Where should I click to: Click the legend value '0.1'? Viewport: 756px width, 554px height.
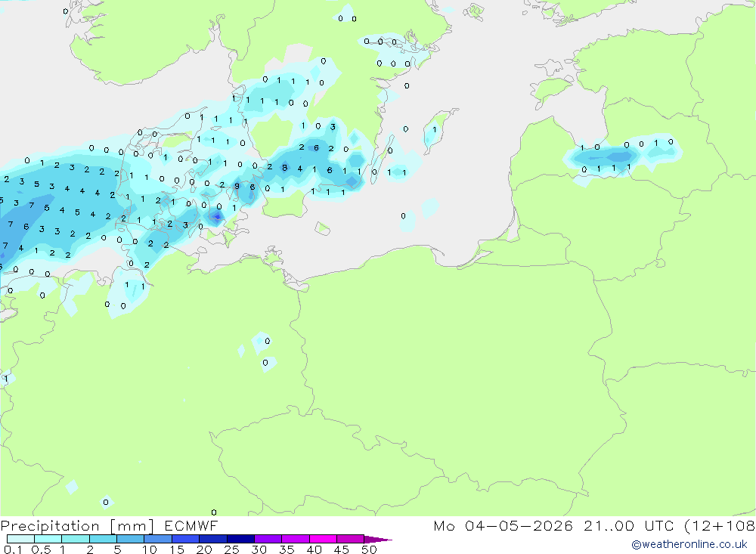[13, 549]
